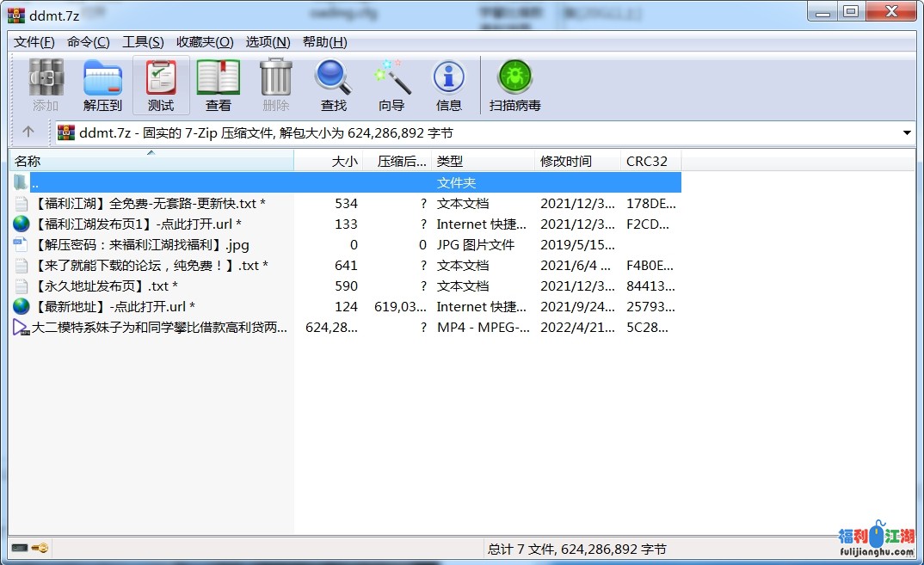The width and height of the screenshot is (924, 565).
Task: Click the up-one-level arrow button
Action: pyautogui.click(x=28, y=132)
